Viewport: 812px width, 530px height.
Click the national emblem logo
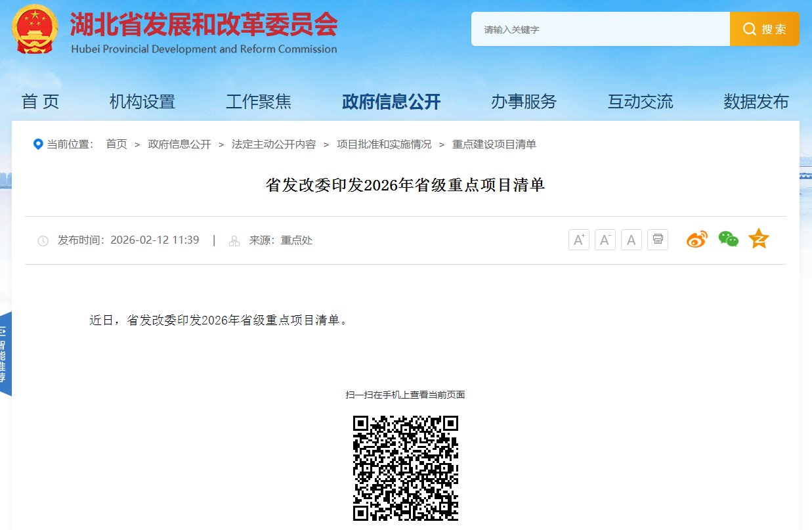coord(35,30)
